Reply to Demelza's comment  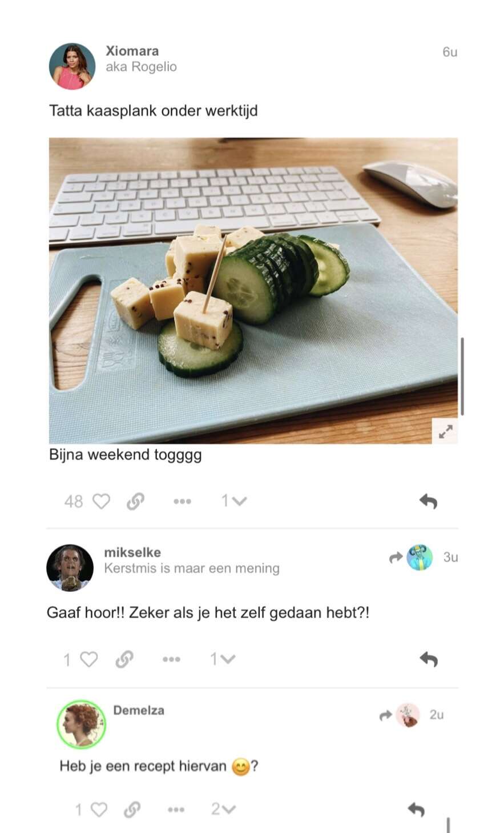pyautogui.click(x=416, y=809)
